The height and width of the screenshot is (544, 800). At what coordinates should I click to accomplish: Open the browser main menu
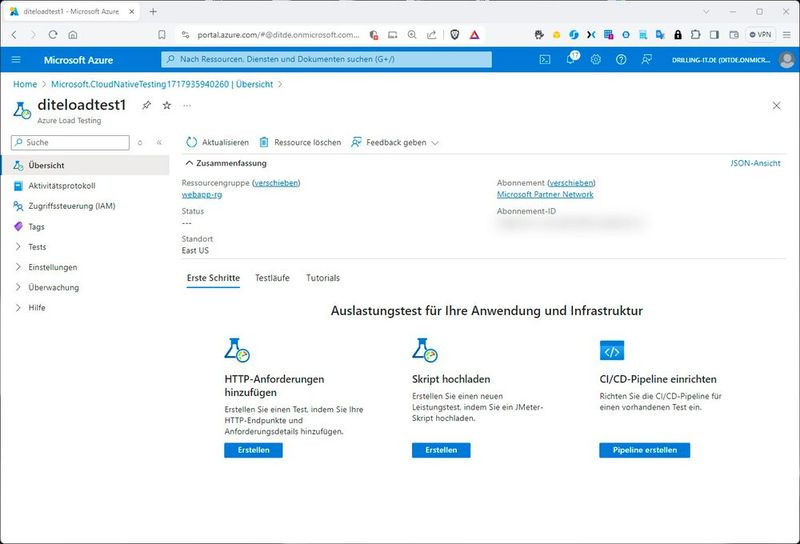[787, 35]
